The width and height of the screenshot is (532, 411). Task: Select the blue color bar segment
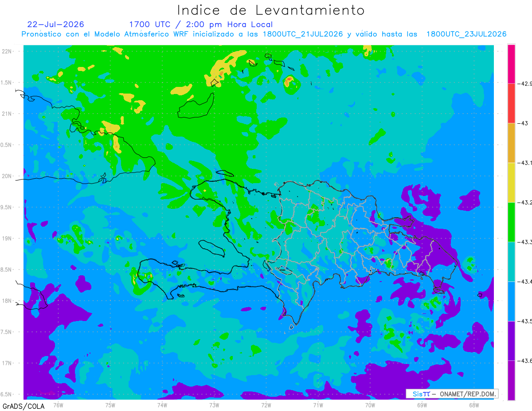(511, 301)
